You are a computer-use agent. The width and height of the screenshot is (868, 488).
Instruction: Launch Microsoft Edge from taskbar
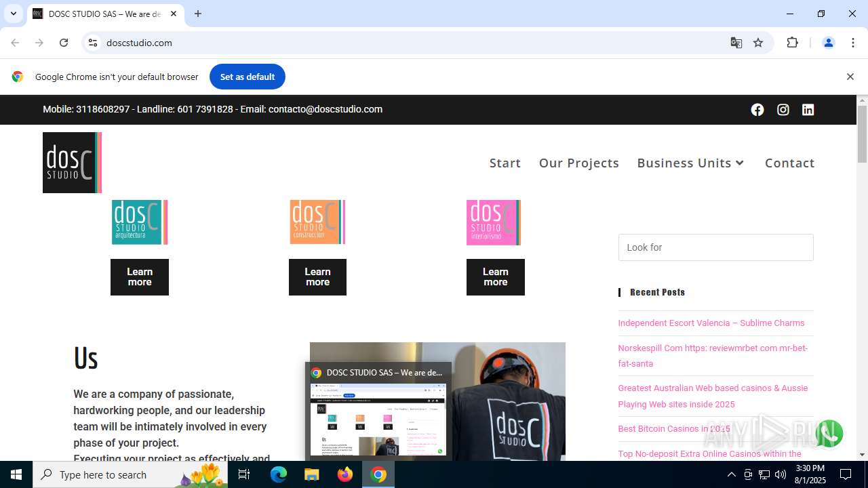coord(279,474)
